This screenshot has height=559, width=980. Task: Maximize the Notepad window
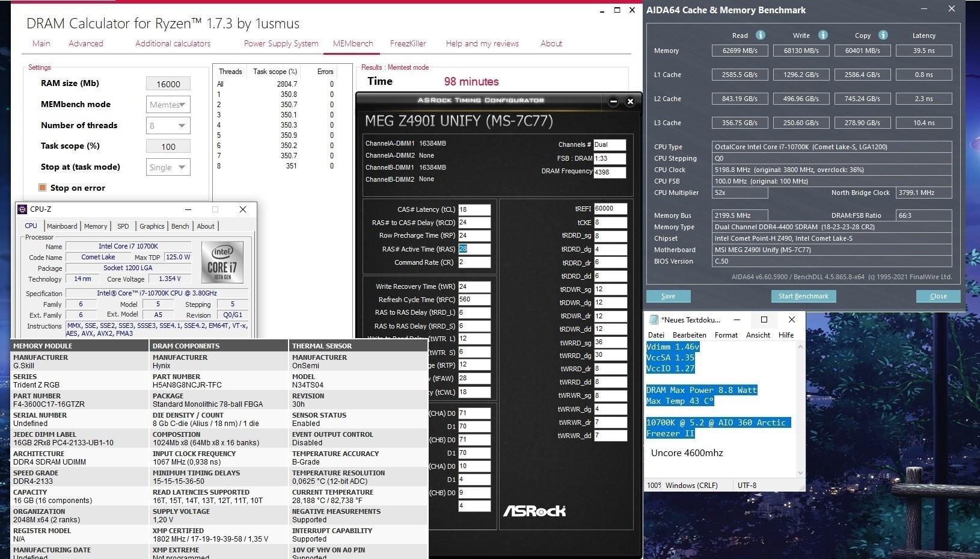coord(764,320)
